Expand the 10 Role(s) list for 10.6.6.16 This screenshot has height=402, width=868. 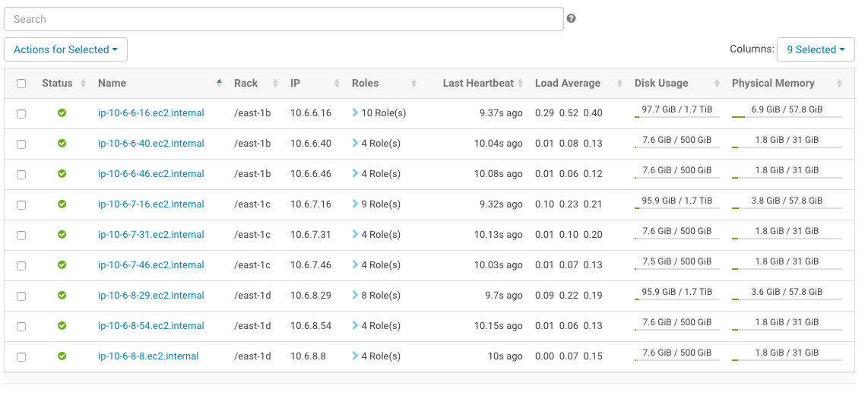pos(379,113)
